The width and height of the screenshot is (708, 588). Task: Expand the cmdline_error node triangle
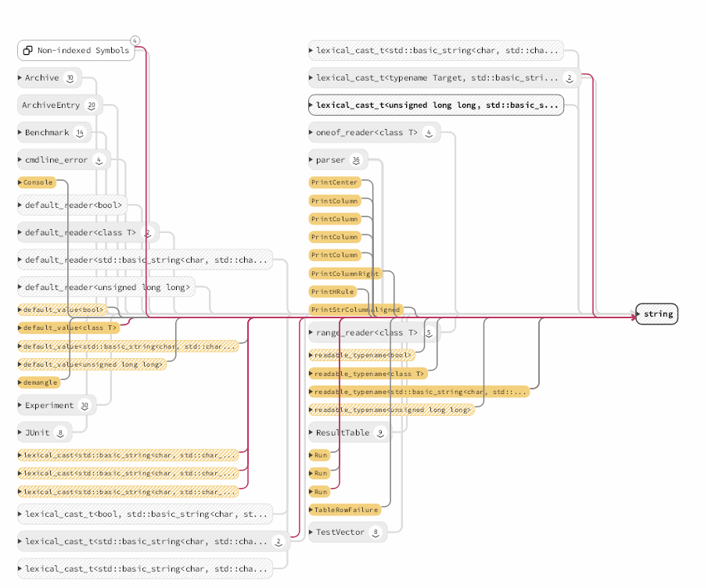tap(20, 160)
